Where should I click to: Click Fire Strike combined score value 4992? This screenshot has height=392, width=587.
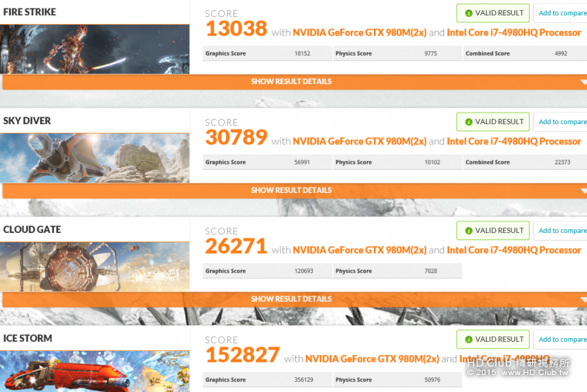click(x=561, y=53)
